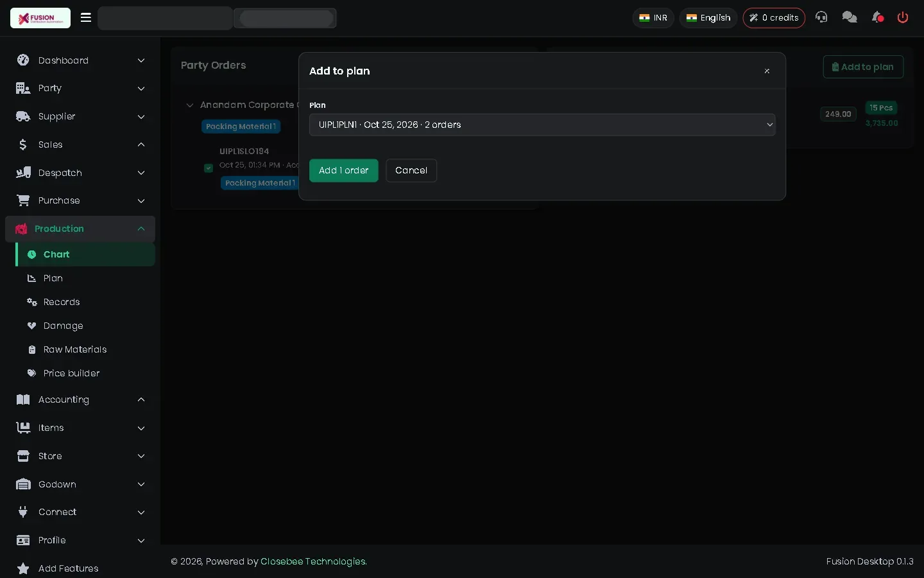This screenshot has height=578, width=924.
Task: Click the 0 credits badge
Action: click(x=774, y=18)
